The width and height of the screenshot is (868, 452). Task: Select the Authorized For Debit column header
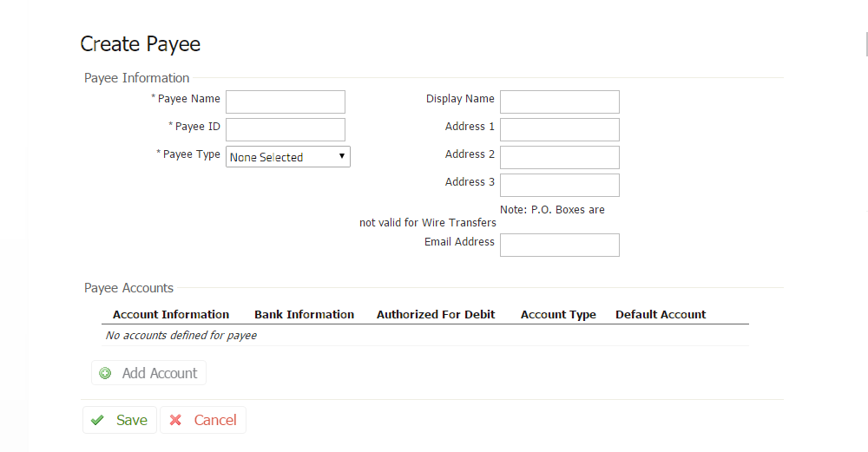tap(436, 315)
